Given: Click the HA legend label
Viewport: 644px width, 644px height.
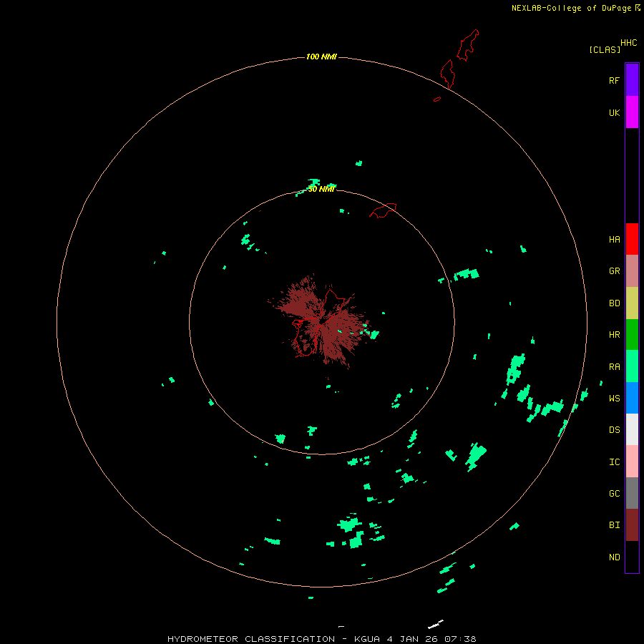Looking at the screenshot, I should (614, 240).
